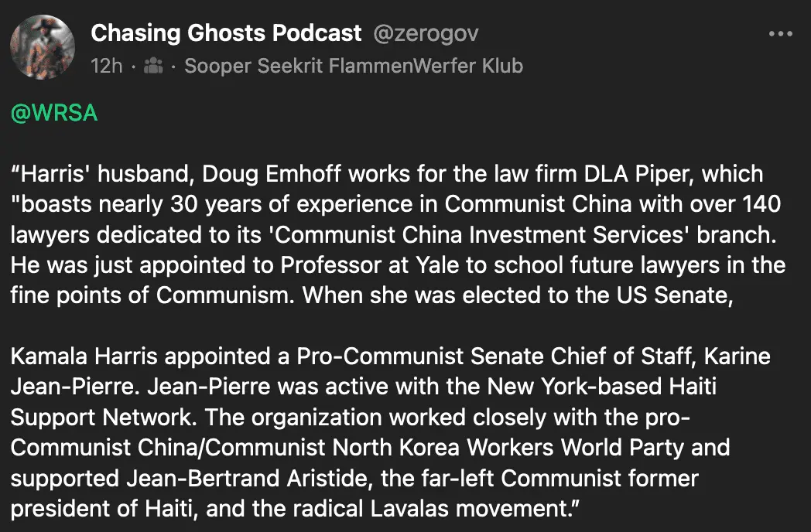Viewport: 811px width, 532px height.
Task: Open the Chasing Ghosts Podcast display name
Action: click(x=226, y=33)
